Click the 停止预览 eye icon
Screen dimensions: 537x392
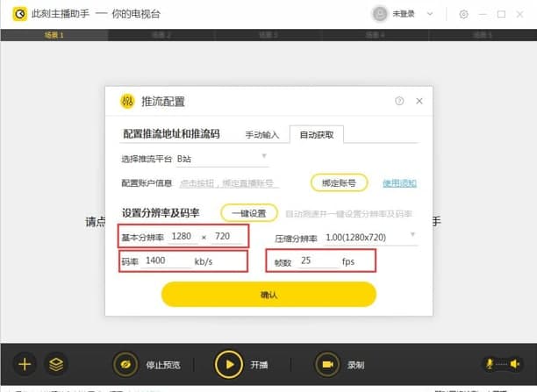[125, 365]
